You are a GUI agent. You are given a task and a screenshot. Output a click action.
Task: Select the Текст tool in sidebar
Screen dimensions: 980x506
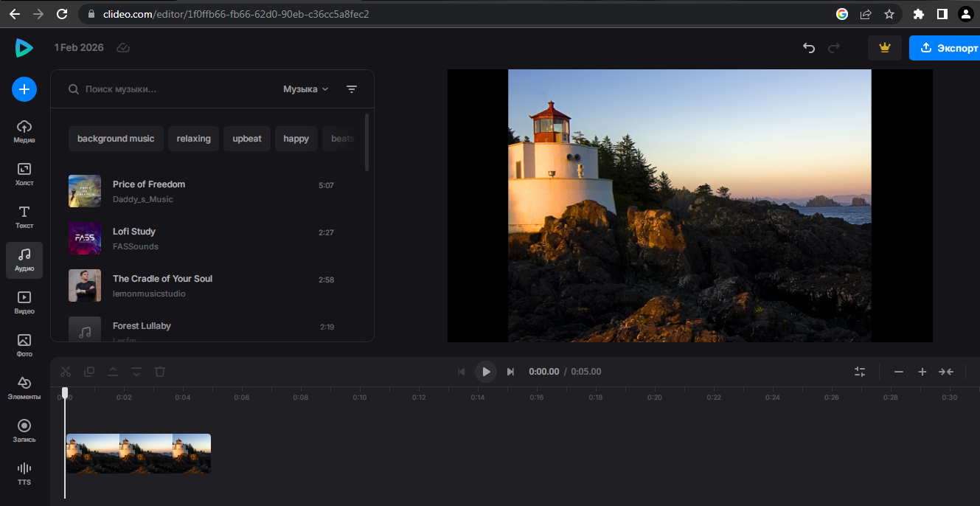click(24, 217)
